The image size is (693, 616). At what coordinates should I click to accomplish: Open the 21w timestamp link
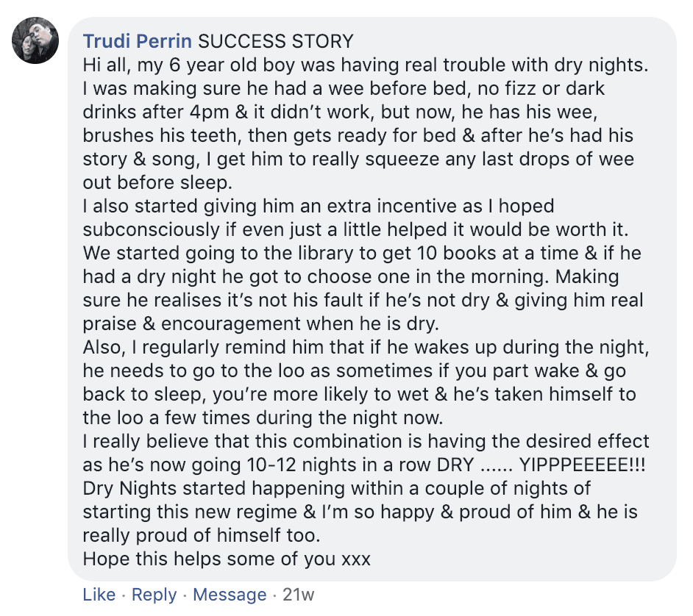click(298, 594)
